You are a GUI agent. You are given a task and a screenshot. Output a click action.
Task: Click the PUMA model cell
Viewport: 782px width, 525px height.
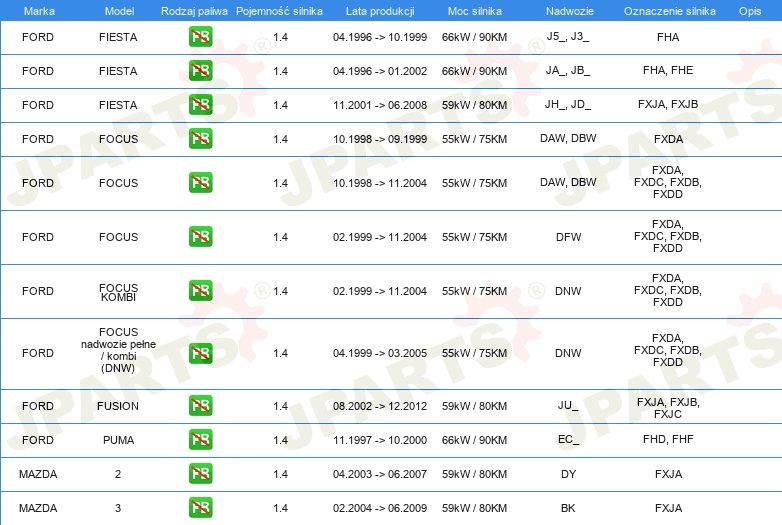point(119,440)
